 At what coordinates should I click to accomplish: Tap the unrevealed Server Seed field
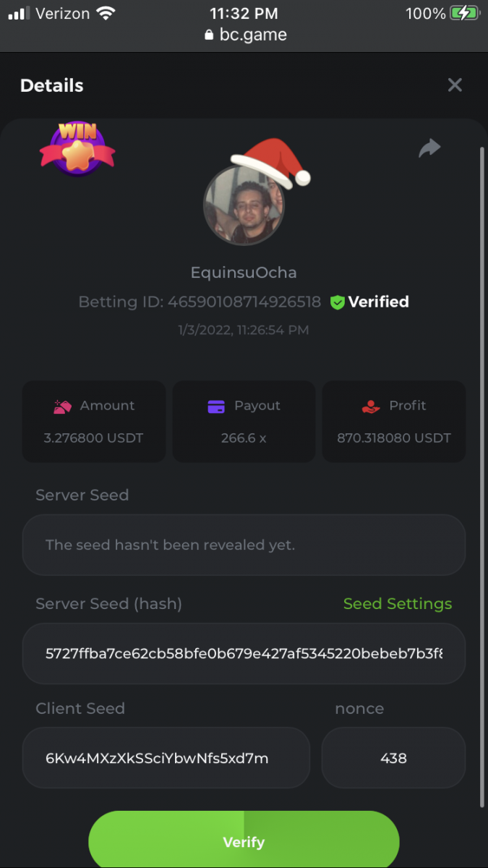click(x=244, y=545)
